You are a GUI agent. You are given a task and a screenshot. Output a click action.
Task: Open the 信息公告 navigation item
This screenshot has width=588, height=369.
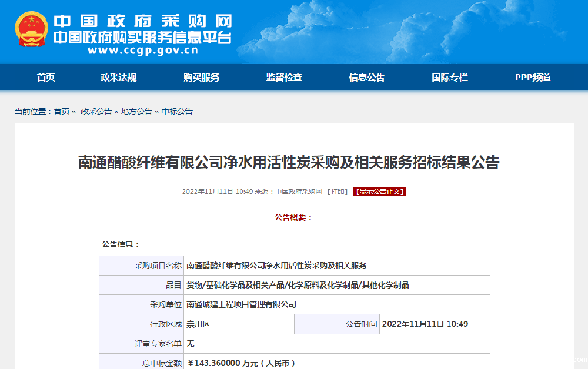point(367,78)
